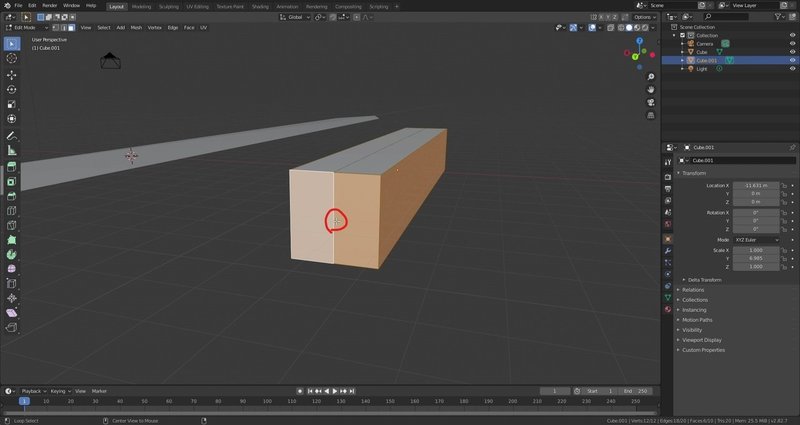Image resolution: width=800 pixels, height=425 pixels.
Task: Toggle X-ray display in viewport header
Action: [611, 28]
